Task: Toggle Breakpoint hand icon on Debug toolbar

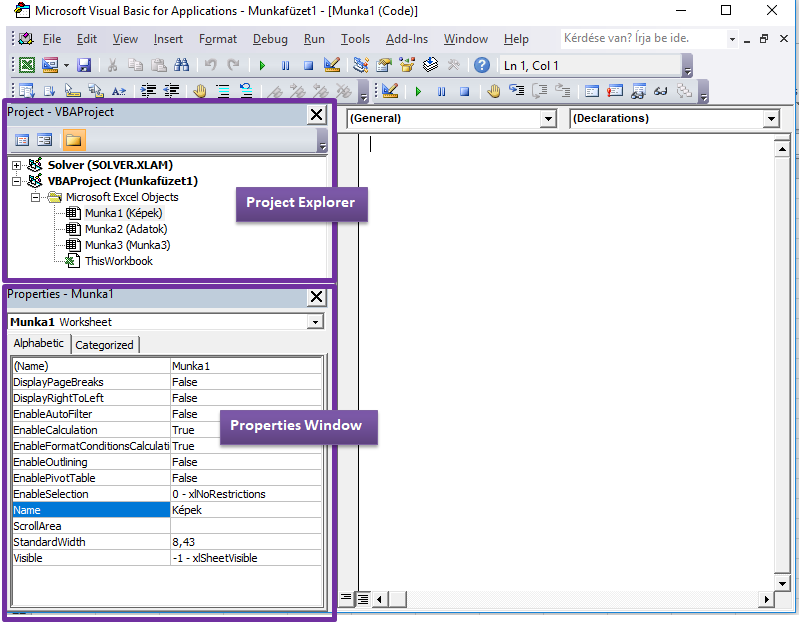Action: pos(494,92)
